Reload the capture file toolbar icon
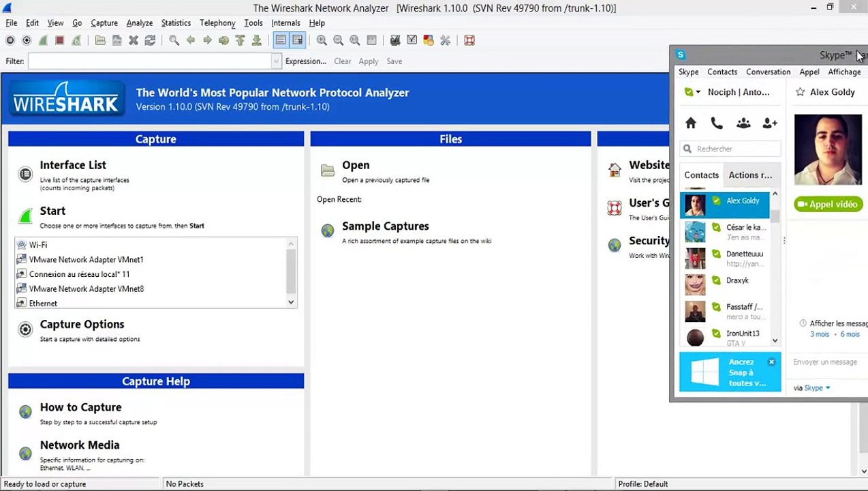Viewport: 868px width, 491px height. [150, 40]
